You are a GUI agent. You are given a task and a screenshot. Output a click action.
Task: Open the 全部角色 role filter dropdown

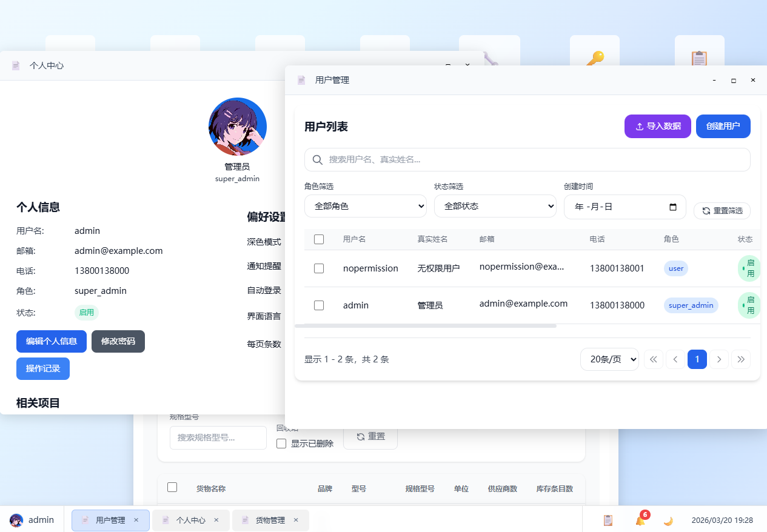tap(365, 206)
